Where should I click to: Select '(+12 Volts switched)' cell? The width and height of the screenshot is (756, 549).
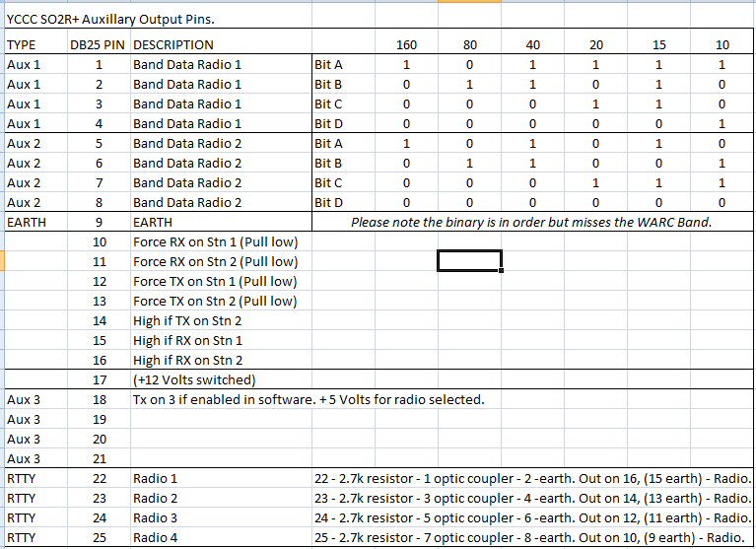point(222,380)
